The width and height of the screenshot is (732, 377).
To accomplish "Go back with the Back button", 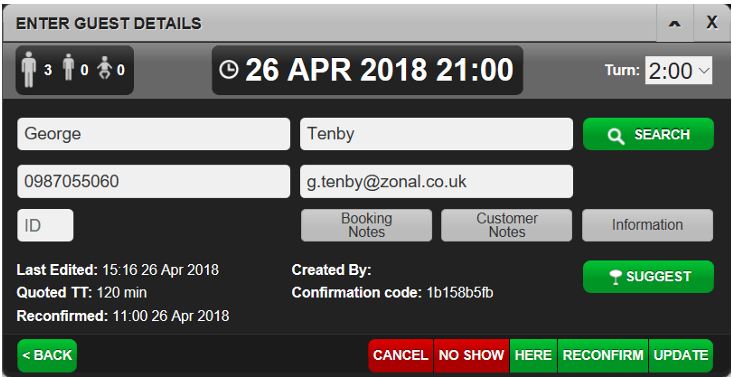I will [47, 356].
